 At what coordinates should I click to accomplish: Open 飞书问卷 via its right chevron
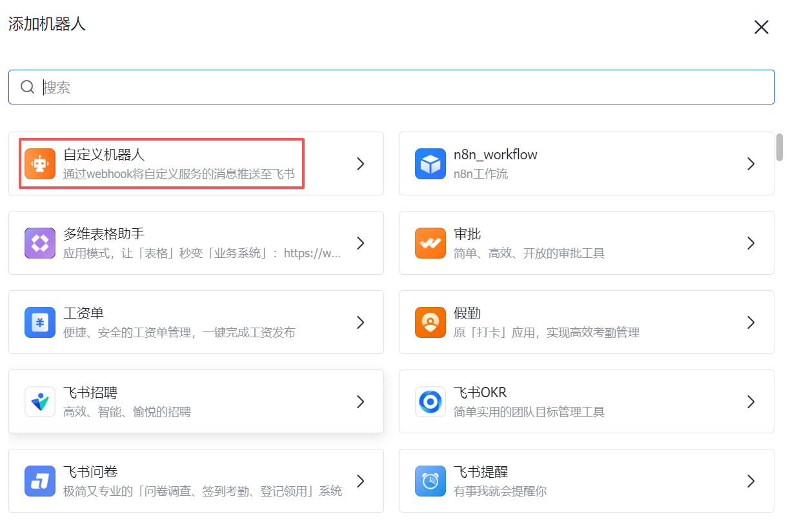[x=361, y=481]
